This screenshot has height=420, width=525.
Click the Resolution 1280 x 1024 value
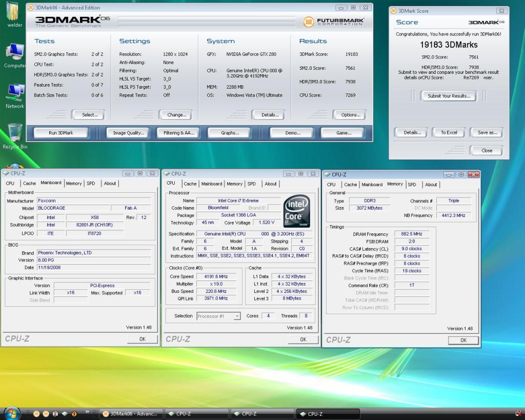pos(175,54)
